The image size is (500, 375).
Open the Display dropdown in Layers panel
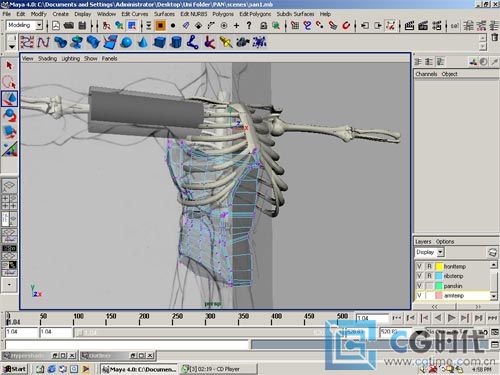440,252
